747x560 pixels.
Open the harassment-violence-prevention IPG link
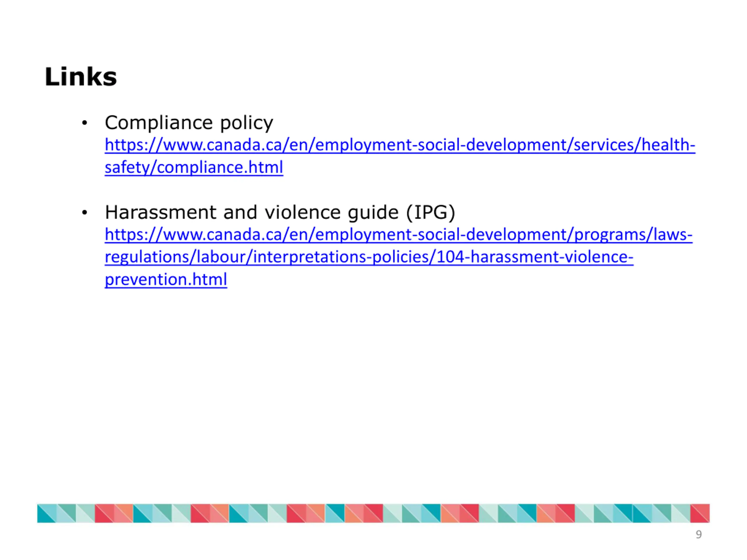coord(399,257)
